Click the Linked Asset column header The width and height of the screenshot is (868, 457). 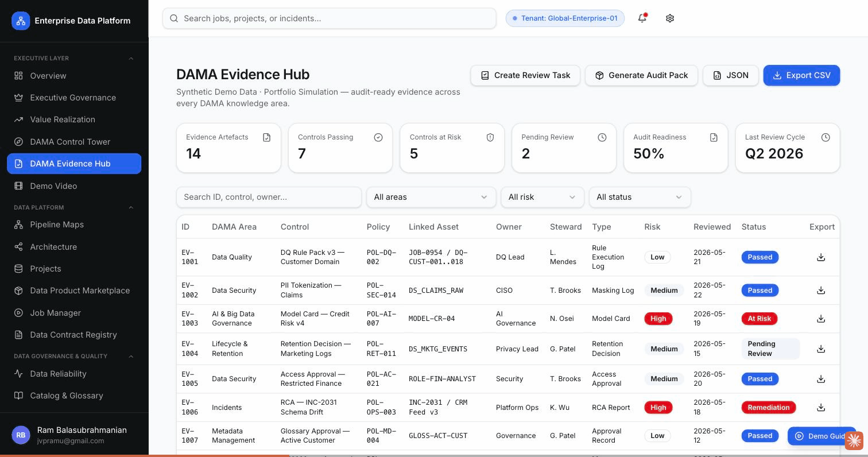click(x=433, y=227)
